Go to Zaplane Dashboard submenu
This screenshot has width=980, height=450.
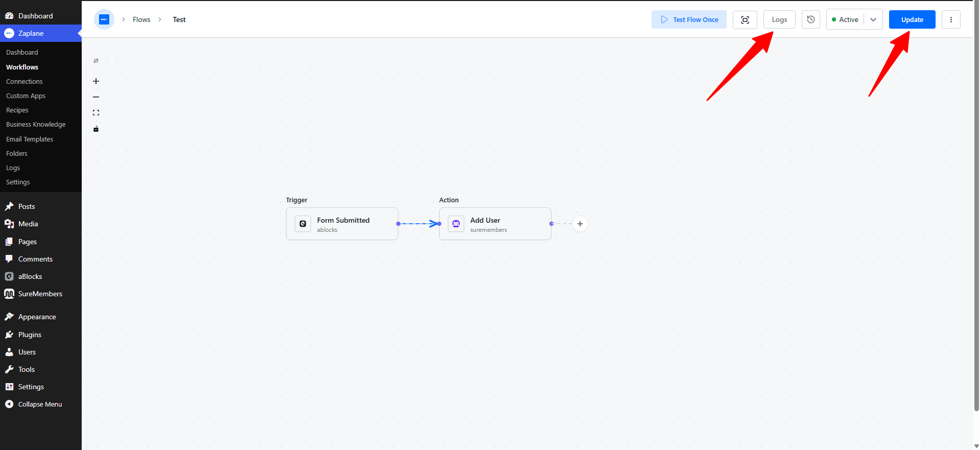pyautogui.click(x=22, y=52)
